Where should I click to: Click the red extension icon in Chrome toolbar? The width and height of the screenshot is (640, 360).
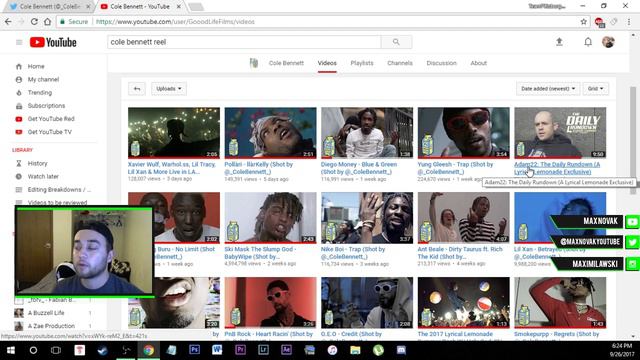tap(599, 22)
